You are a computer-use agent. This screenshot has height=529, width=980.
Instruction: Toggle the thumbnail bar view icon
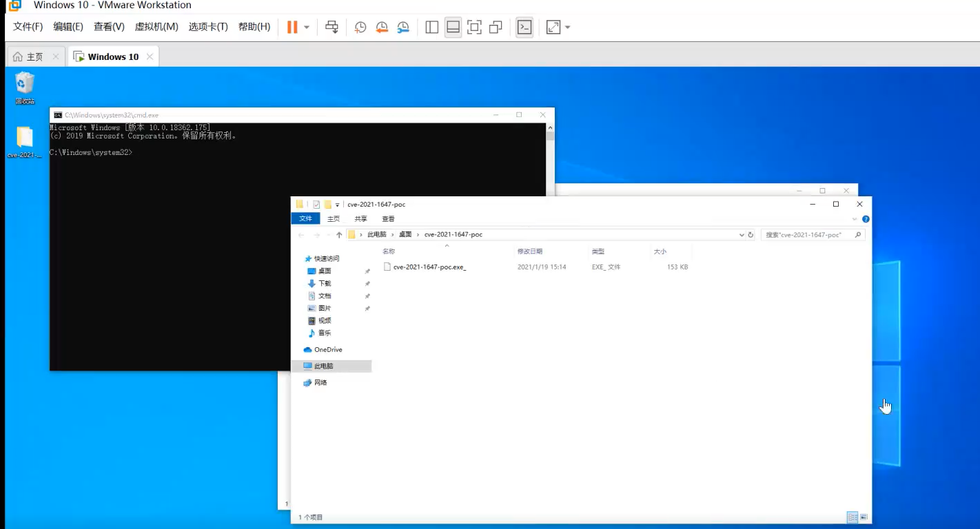click(453, 27)
